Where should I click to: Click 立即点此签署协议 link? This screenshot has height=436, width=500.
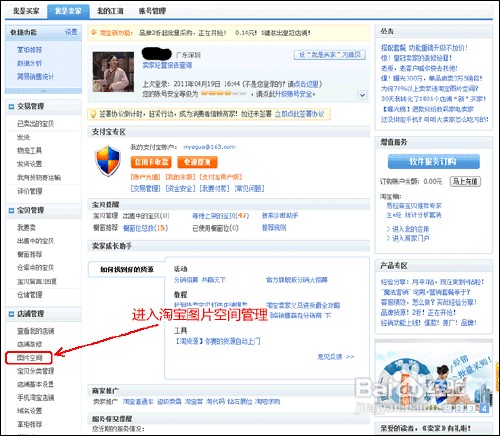[299, 114]
